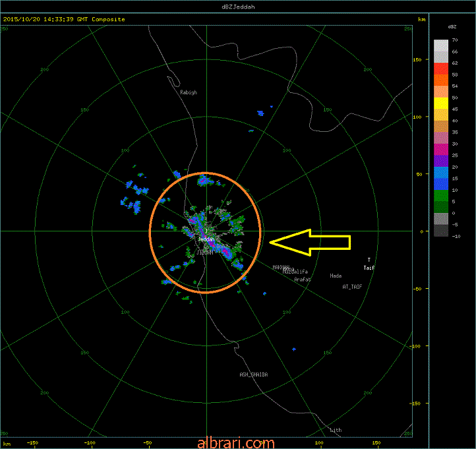The width and height of the screenshot is (476, 449).
Task: Pick the bright green 5–10 dBZ legend swatch
Action: click(x=441, y=196)
